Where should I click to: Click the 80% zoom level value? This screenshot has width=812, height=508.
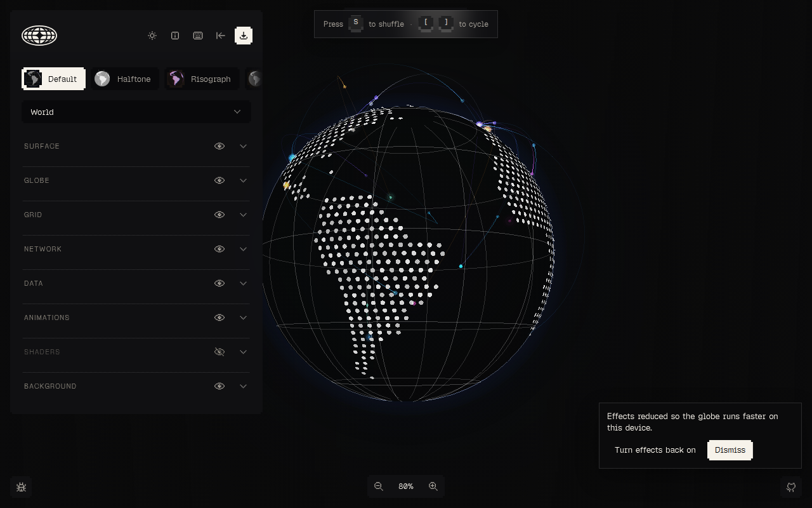click(406, 486)
